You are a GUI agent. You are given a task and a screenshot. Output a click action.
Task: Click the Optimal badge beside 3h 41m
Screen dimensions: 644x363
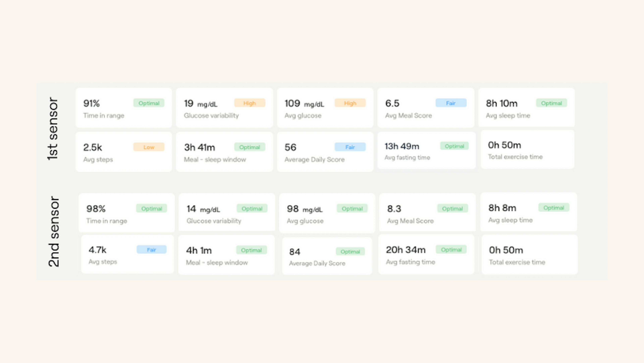tap(250, 147)
